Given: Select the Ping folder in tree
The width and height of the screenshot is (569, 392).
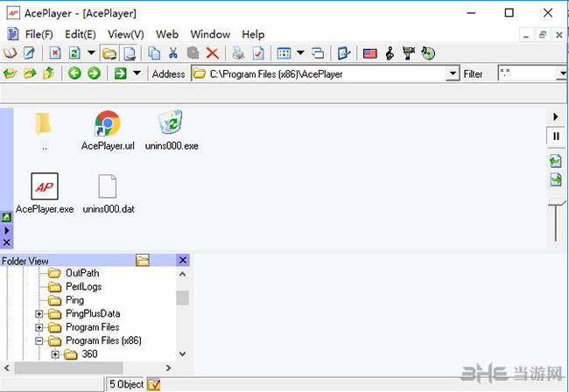Looking at the screenshot, I should pos(74,300).
